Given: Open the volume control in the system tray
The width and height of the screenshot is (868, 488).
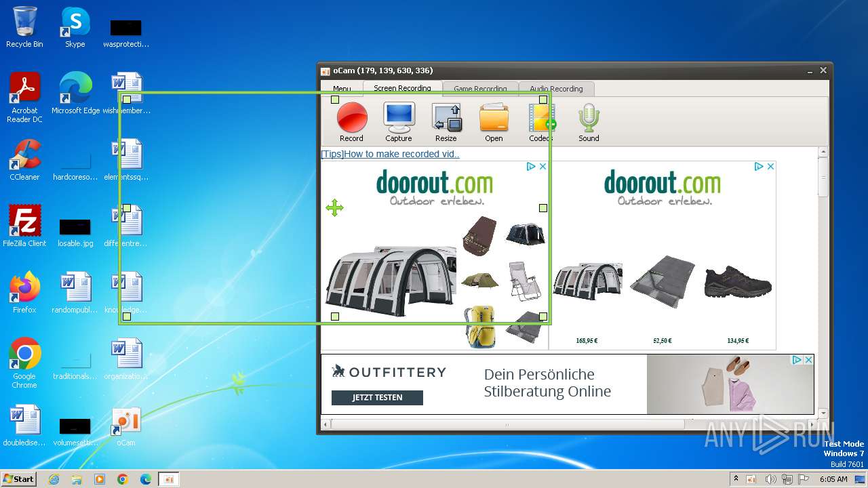Looking at the screenshot, I should [x=771, y=479].
